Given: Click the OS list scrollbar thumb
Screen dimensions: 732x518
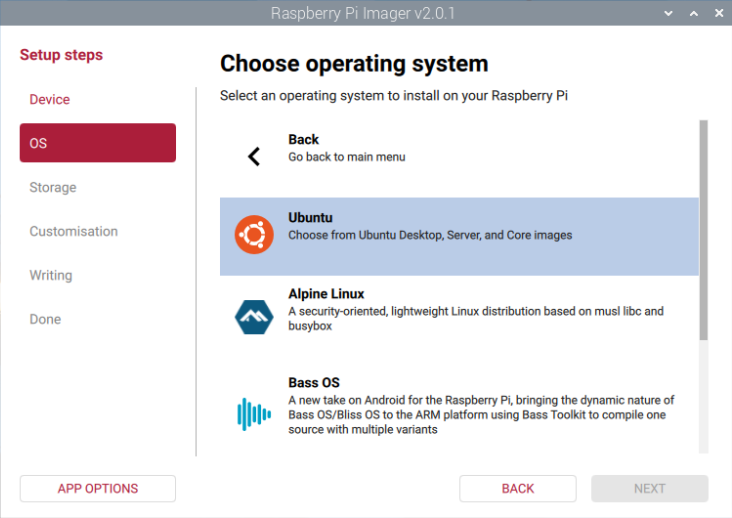Looking at the screenshot, I should pos(704,230).
